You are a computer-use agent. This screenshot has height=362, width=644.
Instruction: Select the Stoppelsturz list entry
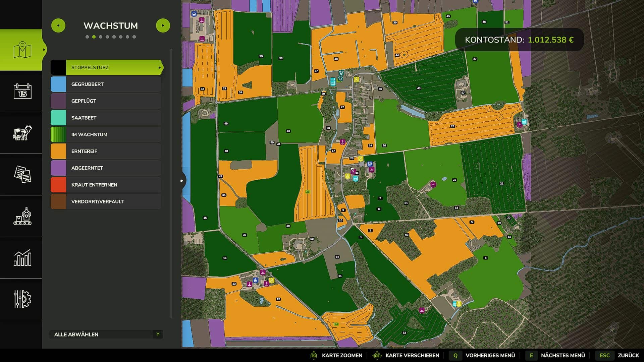[106, 67]
